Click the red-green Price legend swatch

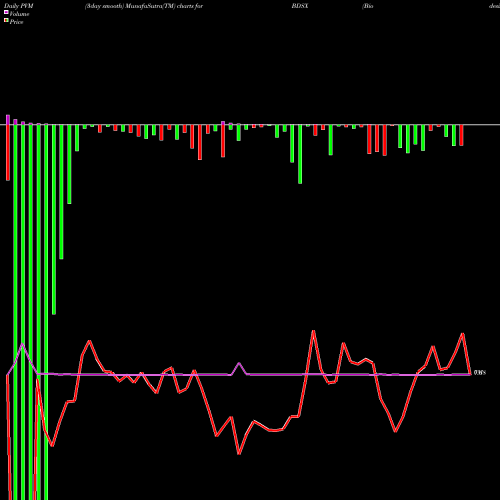pos(6,21)
